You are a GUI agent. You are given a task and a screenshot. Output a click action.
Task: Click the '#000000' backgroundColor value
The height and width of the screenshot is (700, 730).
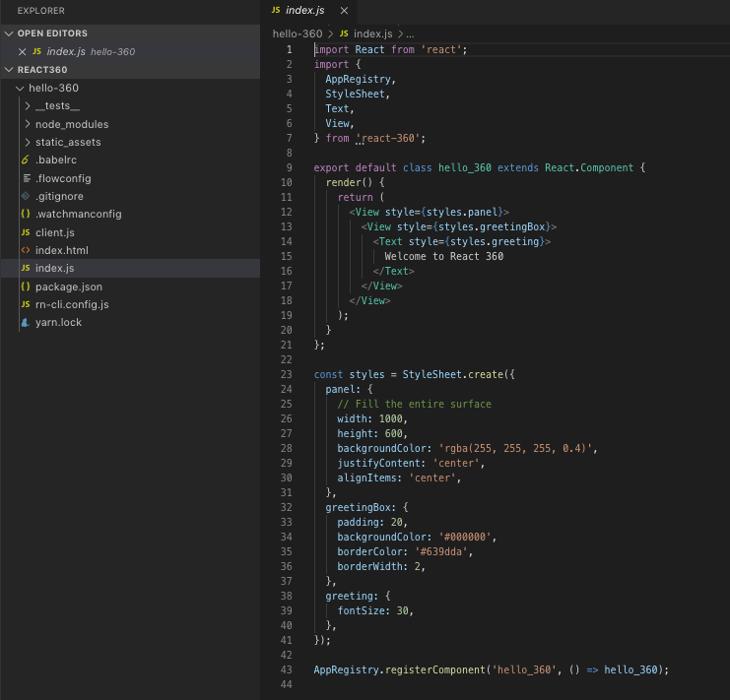coord(465,537)
